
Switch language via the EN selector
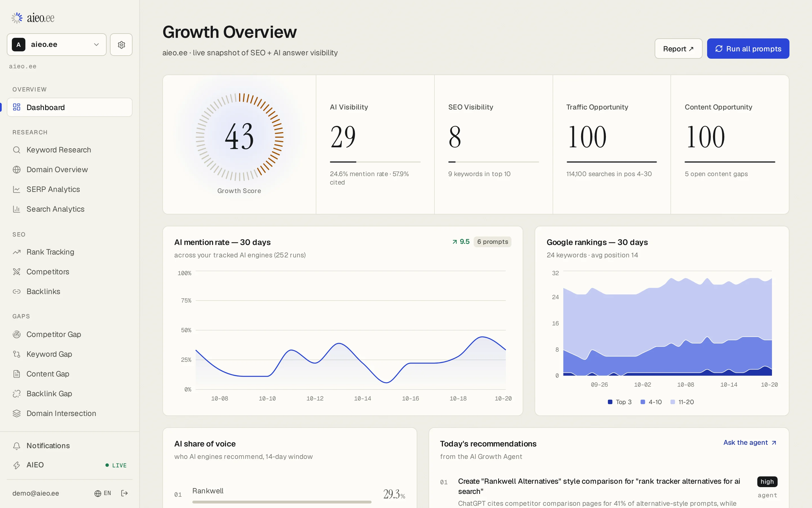pyautogui.click(x=103, y=493)
